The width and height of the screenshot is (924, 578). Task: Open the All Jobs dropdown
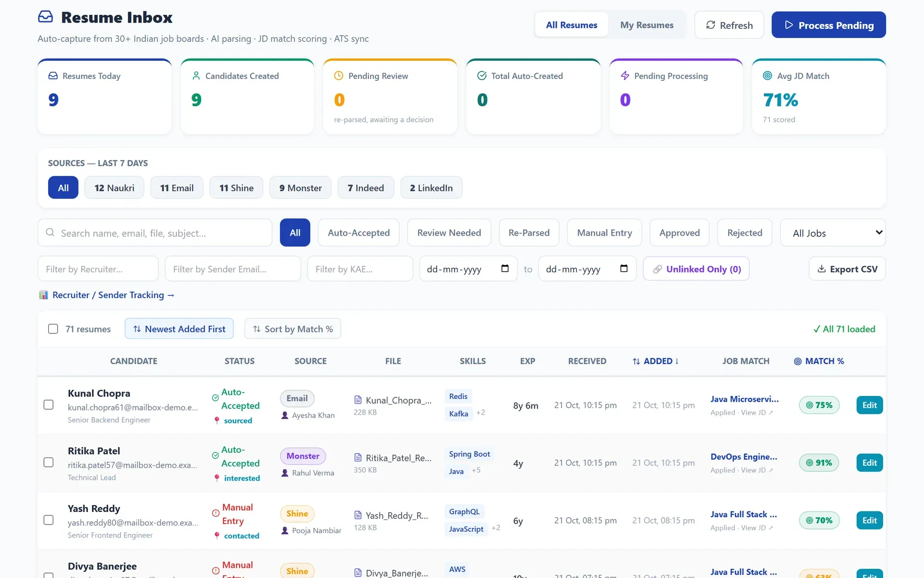[x=833, y=233]
